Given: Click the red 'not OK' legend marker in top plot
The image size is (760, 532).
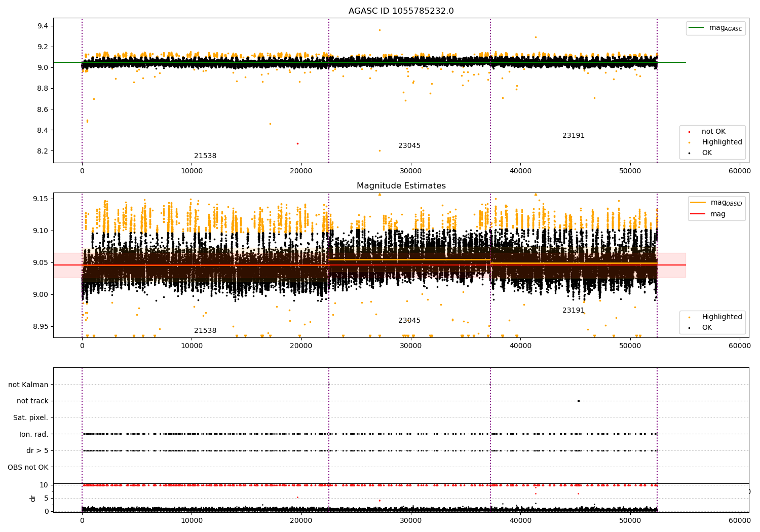Looking at the screenshot, I should pyautogui.click(x=689, y=132).
